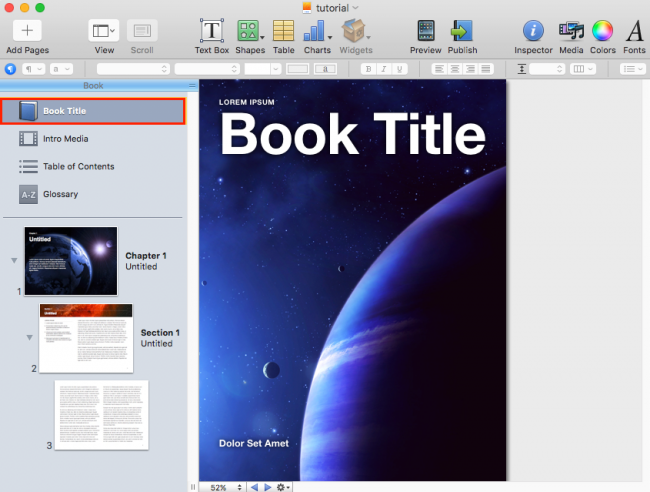Click the LOREM IPSUM subtitle text
This screenshot has height=492, width=650.
click(247, 102)
